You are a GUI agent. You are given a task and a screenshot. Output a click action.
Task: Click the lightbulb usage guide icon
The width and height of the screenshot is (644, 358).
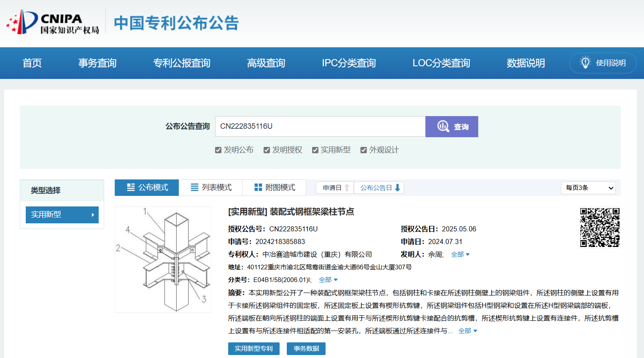[x=585, y=62]
